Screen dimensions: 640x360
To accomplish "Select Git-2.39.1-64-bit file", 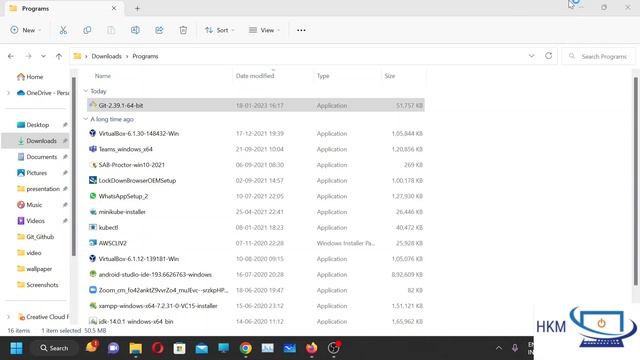I will 256,105.
